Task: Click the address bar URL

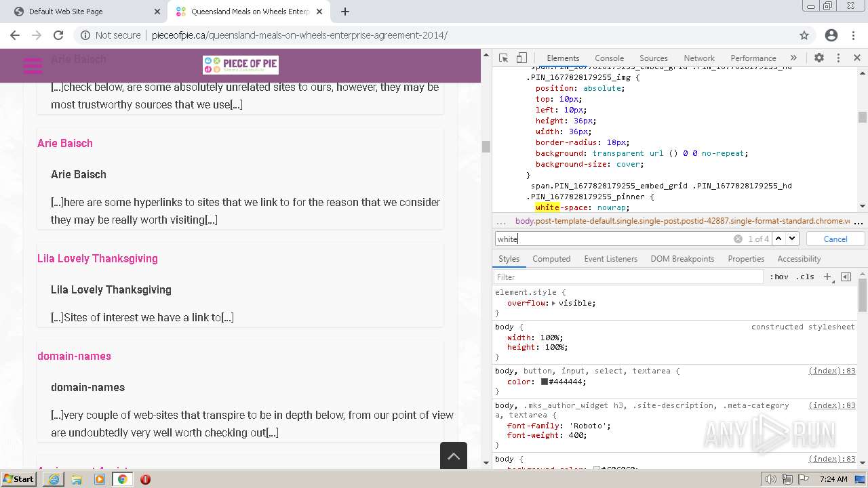Action: click(x=300, y=35)
